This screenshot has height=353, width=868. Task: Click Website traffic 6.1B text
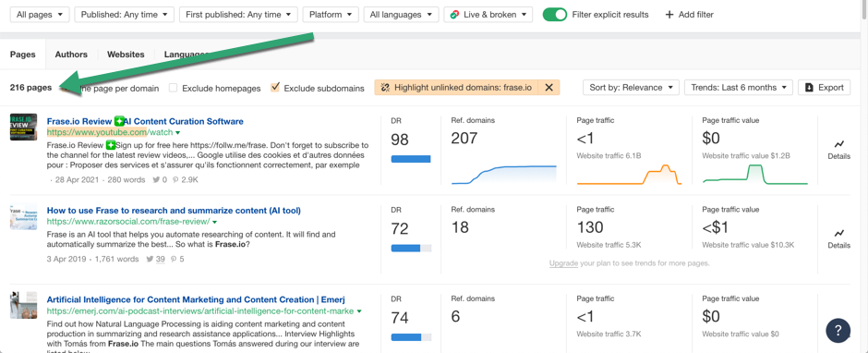click(x=609, y=156)
